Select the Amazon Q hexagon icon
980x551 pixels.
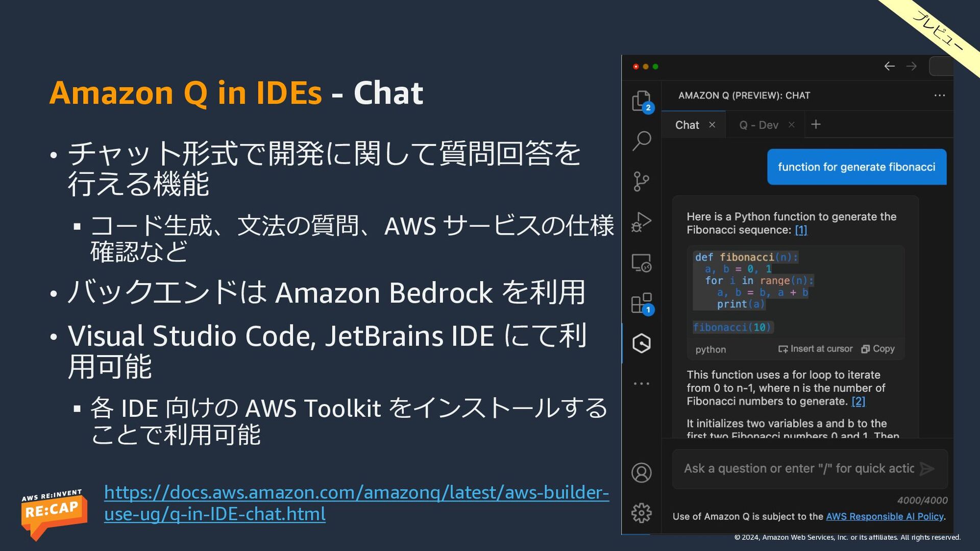coord(642,343)
